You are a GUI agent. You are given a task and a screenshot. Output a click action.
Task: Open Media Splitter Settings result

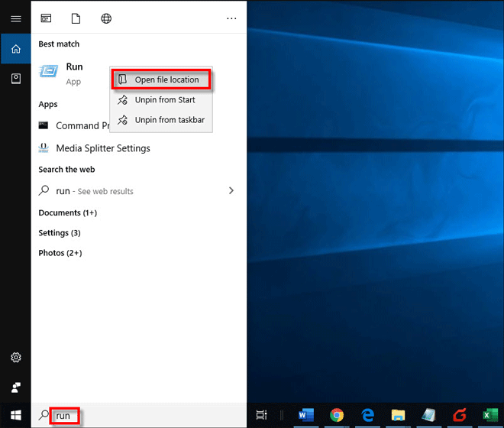click(x=139, y=148)
